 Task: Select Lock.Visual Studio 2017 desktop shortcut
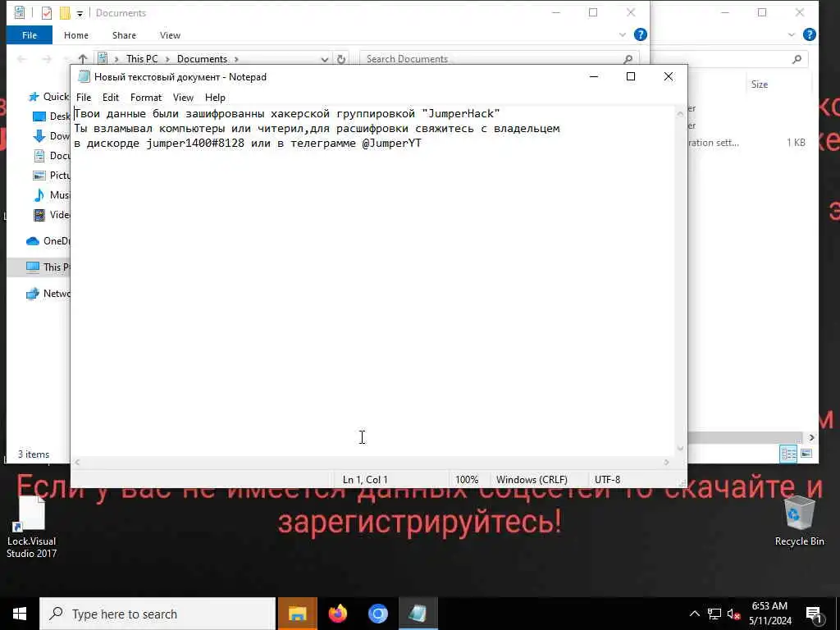point(31,527)
